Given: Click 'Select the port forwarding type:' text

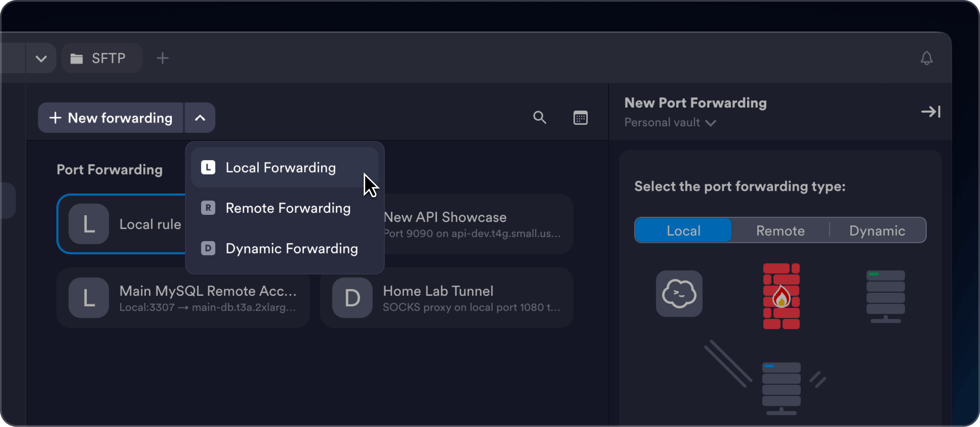Looking at the screenshot, I should pyautogui.click(x=740, y=186).
